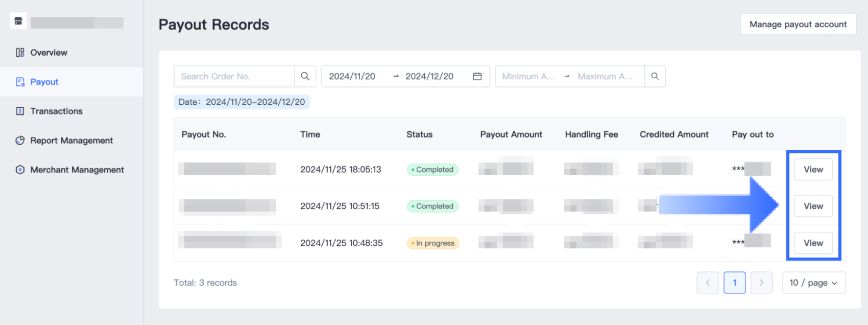Click the Minimum Amount input field
This screenshot has width=868, height=325.
pos(528,76)
